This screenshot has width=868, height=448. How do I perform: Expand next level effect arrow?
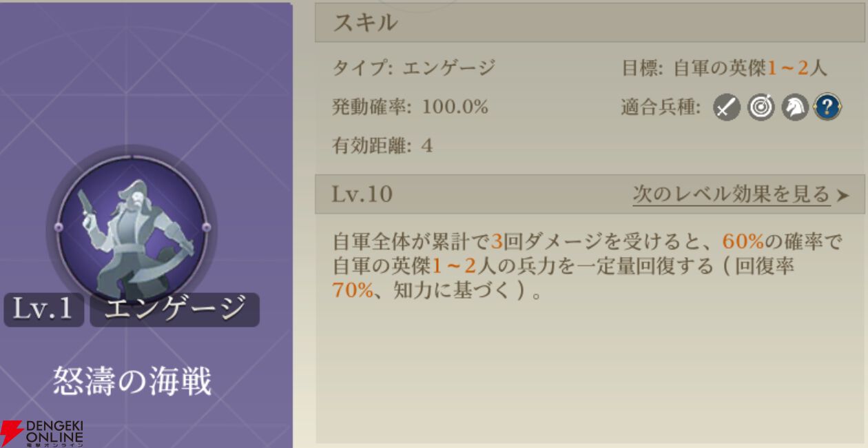coord(843,196)
